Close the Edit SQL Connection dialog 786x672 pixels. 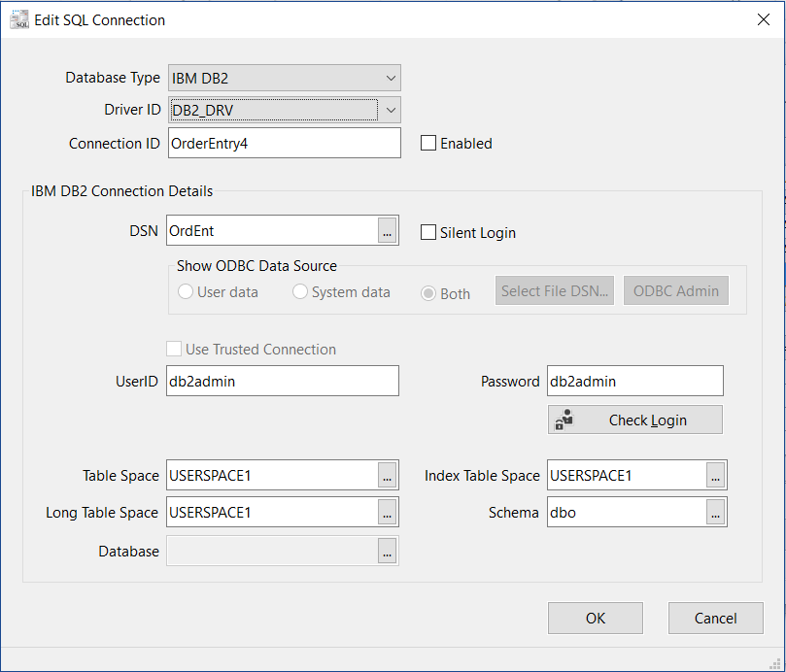(x=764, y=19)
